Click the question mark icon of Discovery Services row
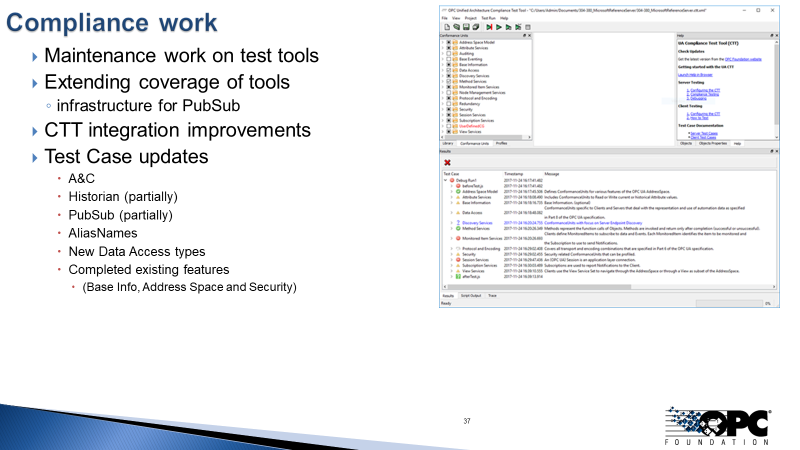This screenshot has height=450, width=800. point(458,223)
